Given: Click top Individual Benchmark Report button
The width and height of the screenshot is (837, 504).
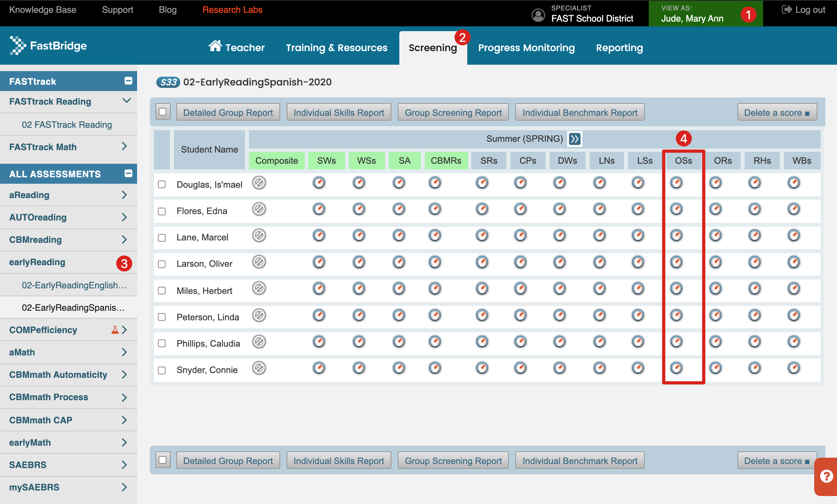Looking at the screenshot, I should click(580, 112).
